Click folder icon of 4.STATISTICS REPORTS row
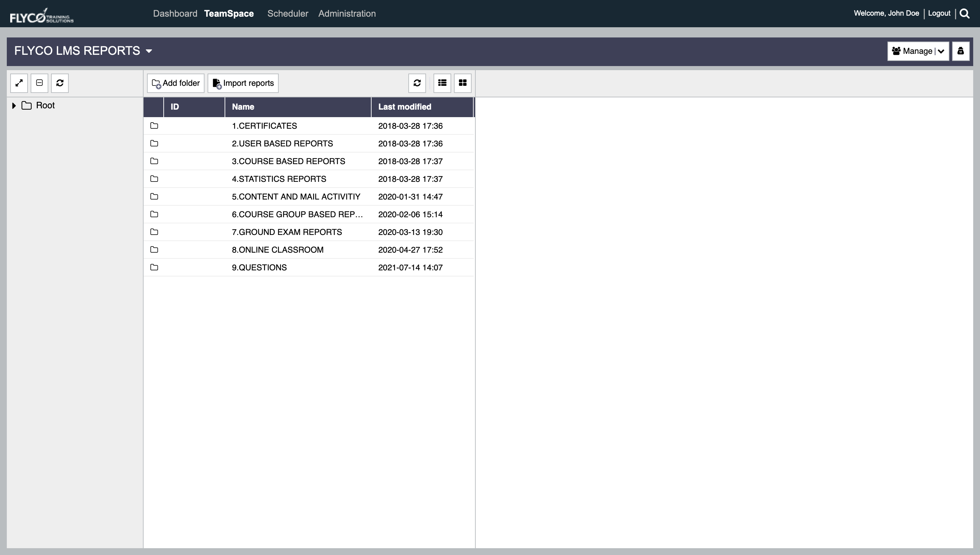The height and width of the screenshot is (555, 980). coord(154,179)
